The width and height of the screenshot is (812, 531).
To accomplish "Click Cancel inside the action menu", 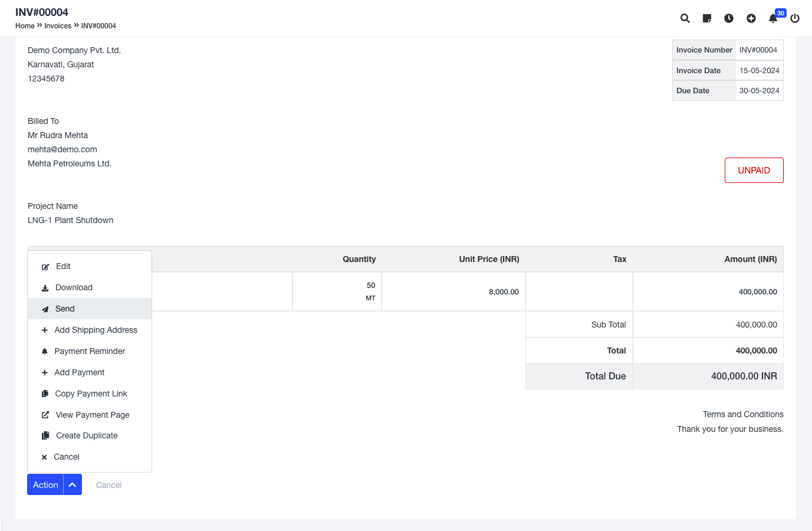I will coord(66,457).
